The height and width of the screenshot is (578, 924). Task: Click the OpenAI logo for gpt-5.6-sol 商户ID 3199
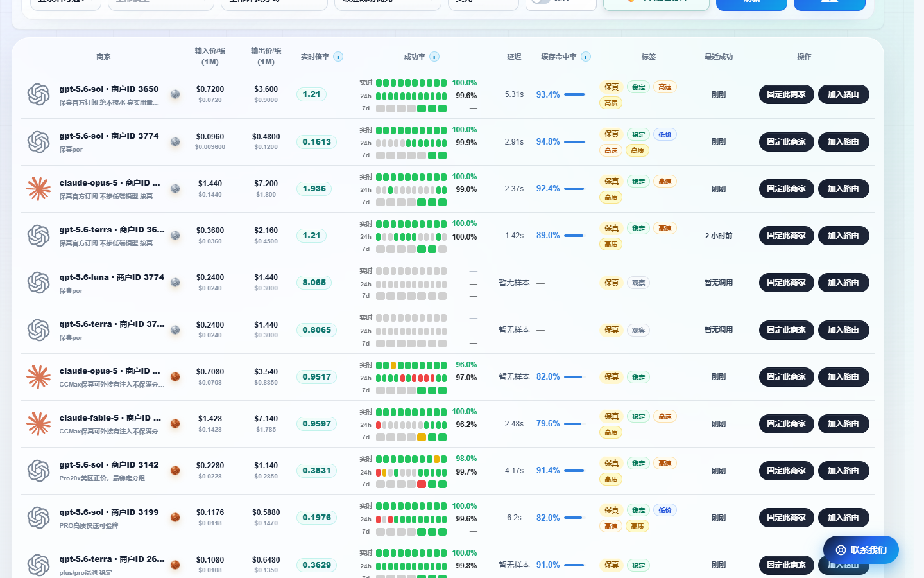pyautogui.click(x=38, y=518)
